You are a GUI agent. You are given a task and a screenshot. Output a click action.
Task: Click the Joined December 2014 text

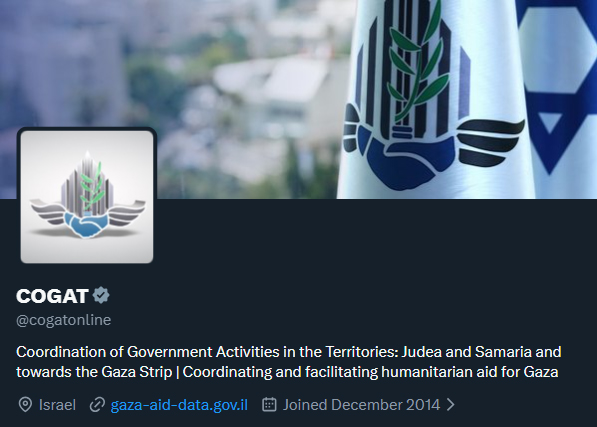[361, 405]
